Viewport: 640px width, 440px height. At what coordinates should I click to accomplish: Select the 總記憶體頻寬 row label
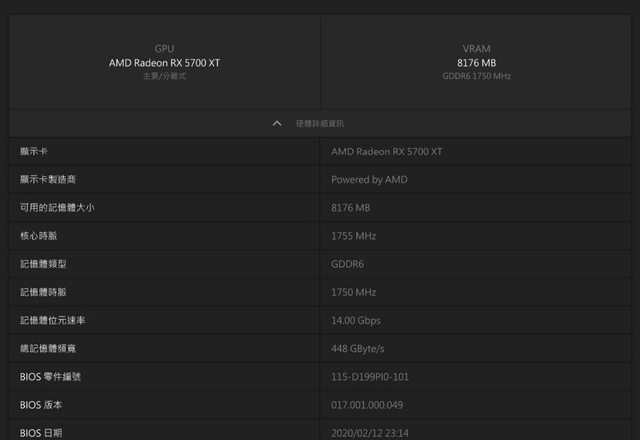click(x=47, y=348)
